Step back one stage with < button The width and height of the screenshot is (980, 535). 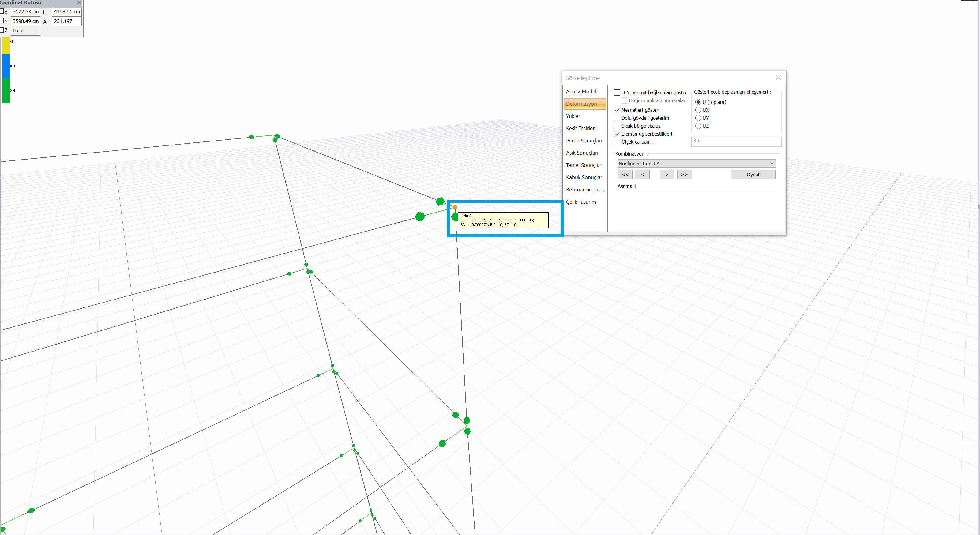(642, 175)
